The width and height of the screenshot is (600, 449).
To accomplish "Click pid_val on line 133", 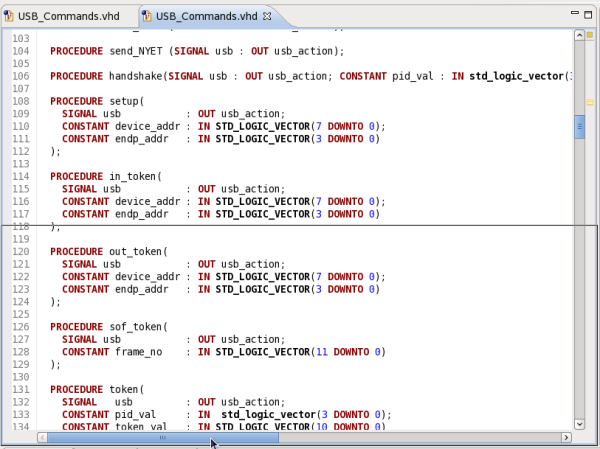I will tap(135, 415).
